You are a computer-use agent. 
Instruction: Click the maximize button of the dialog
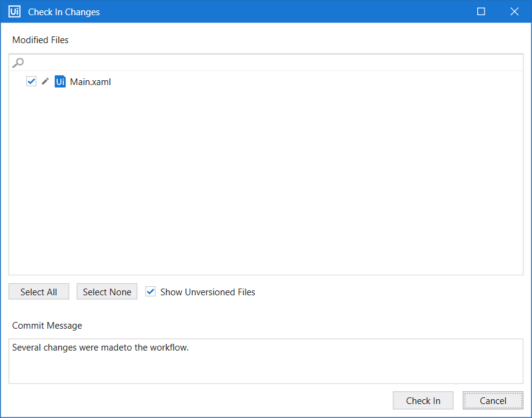tap(481, 11)
